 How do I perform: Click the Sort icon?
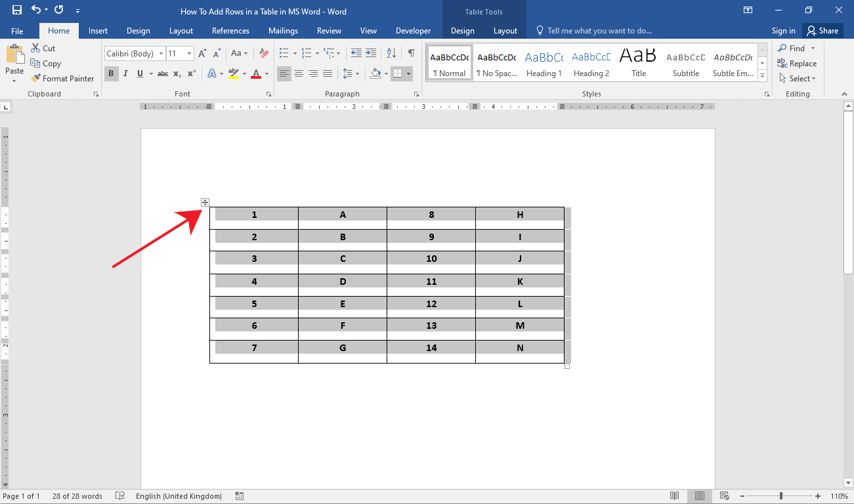(x=391, y=54)
